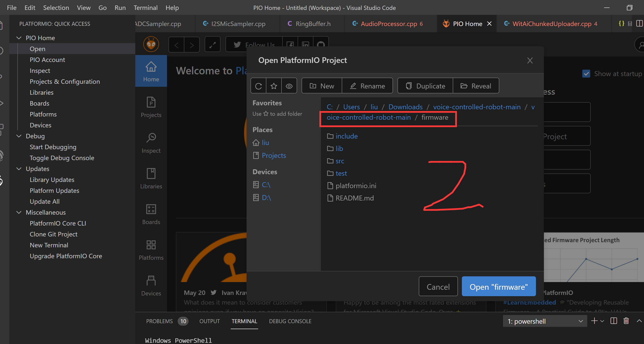Select Clone Git Project in Quick Access

(x=54, y=234)
